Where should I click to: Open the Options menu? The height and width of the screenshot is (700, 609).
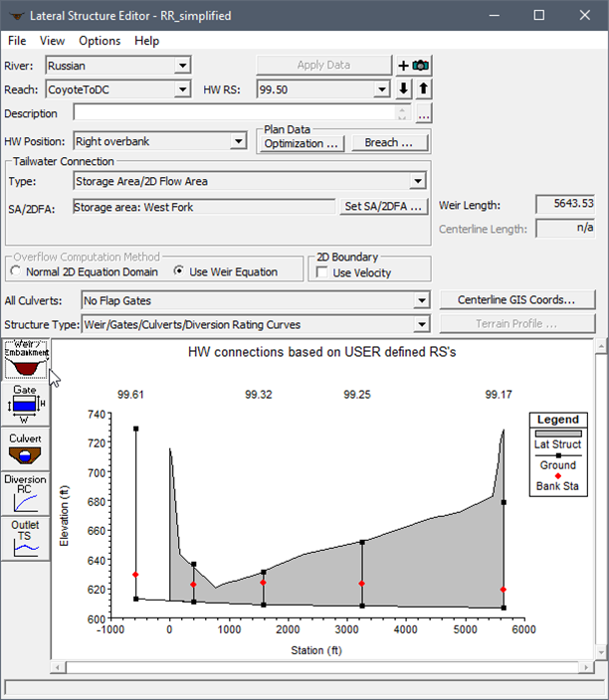(x=100, y=41)
